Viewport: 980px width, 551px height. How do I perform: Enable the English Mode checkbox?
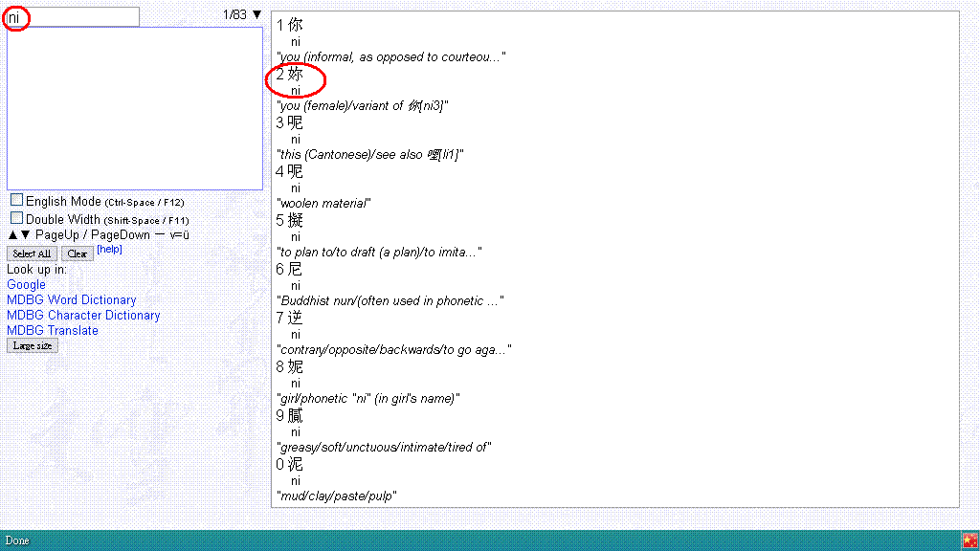coord(17,200)
